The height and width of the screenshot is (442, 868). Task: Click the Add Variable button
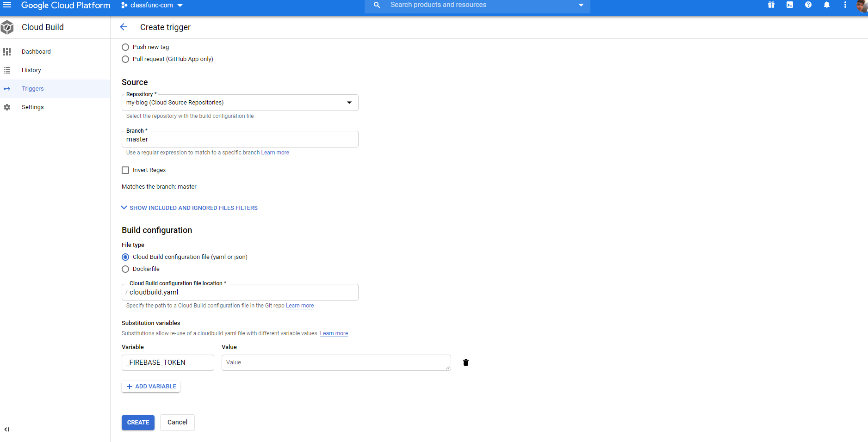click(151, 387)
